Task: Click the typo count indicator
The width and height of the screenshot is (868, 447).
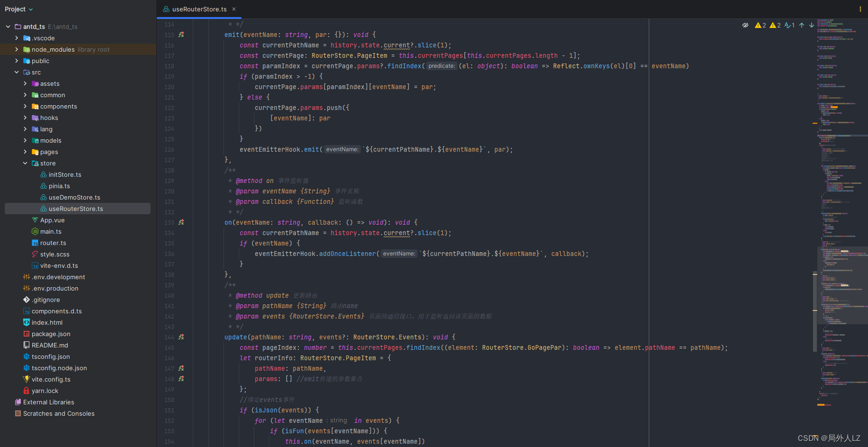Action: (x=789, y=25)
